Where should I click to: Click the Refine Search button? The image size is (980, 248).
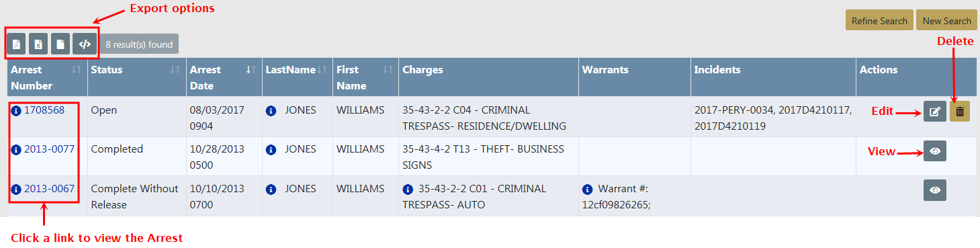pos(879,21)
